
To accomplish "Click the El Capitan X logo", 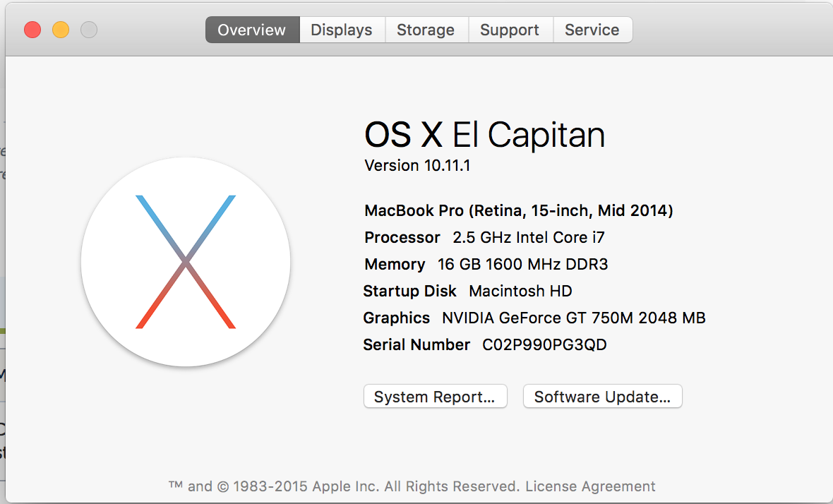I will click(186, 262).
